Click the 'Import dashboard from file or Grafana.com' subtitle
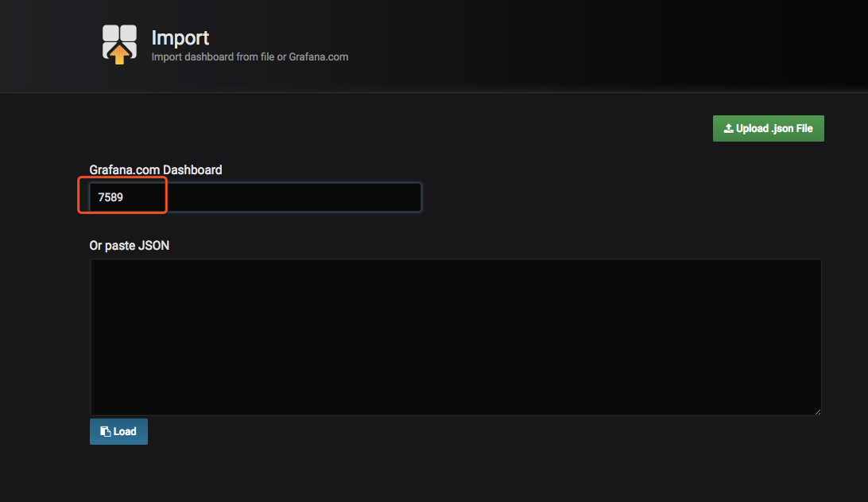Viewport: 868px width, 502px height. coord(250,57)
